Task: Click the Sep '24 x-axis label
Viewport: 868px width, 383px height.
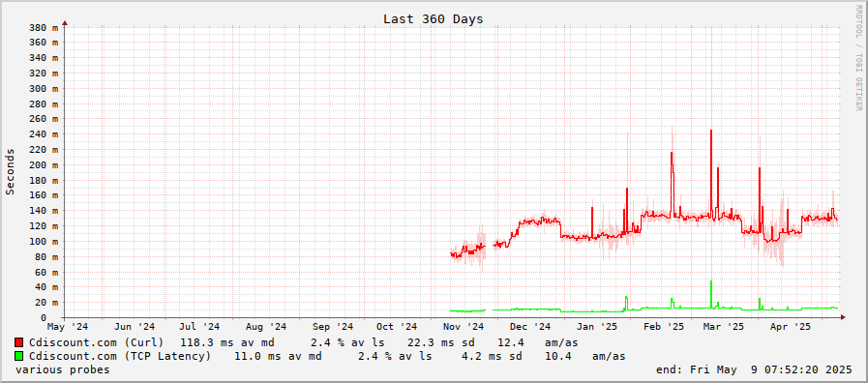Action: click(x=333, y=327)
